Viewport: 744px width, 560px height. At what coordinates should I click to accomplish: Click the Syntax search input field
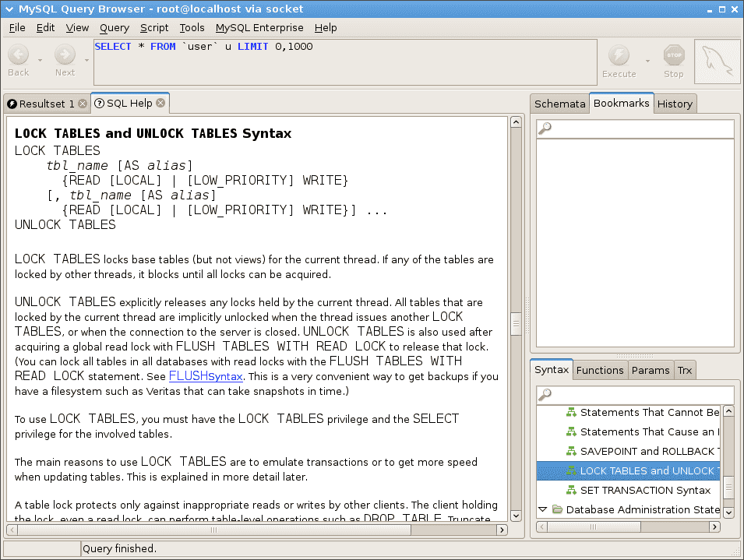click(x=636, y=395)
